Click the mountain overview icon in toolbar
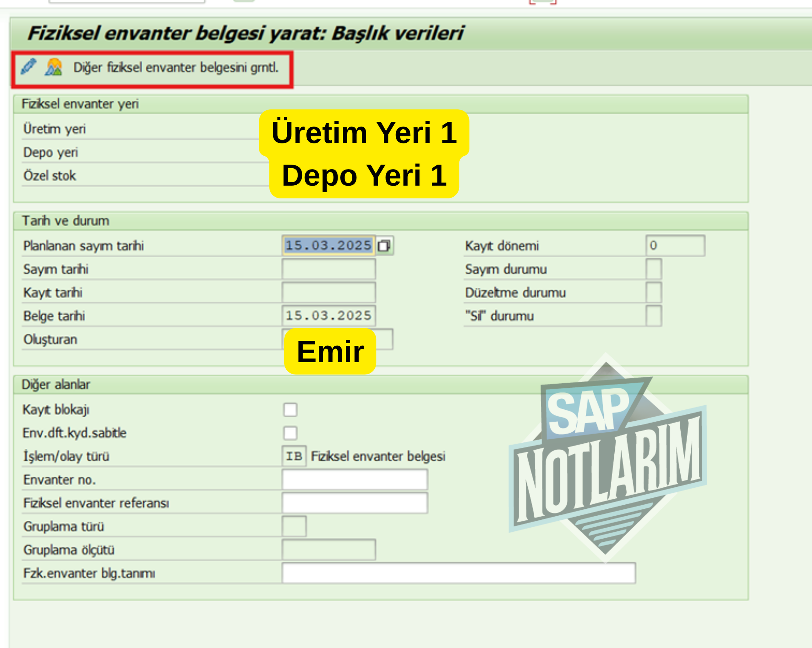 tap(54, 67)
